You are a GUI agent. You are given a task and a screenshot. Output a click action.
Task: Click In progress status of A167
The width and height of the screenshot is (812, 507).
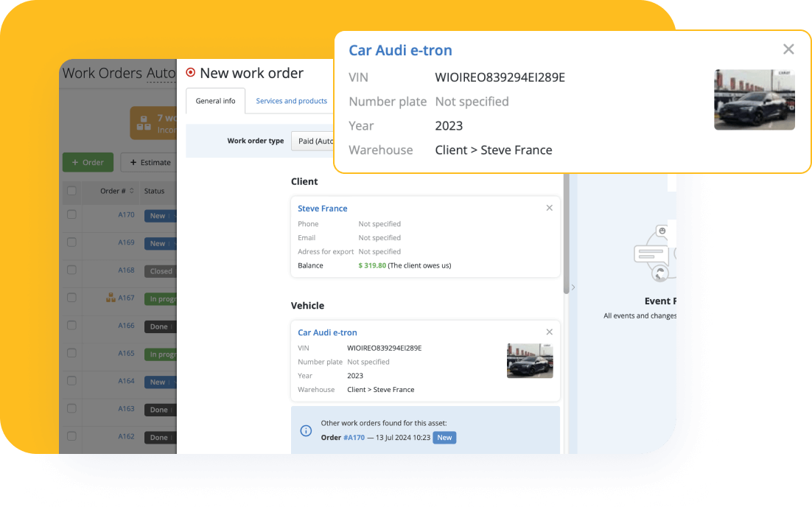tap(161, 298)
